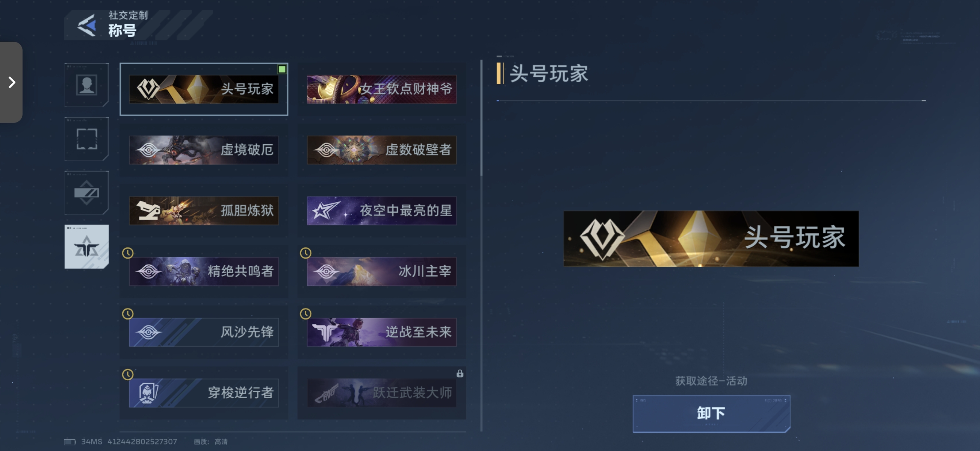Open the avatar frame sidebar tab
This screenshot has width=980, height=451.
[x=86, y=139]
